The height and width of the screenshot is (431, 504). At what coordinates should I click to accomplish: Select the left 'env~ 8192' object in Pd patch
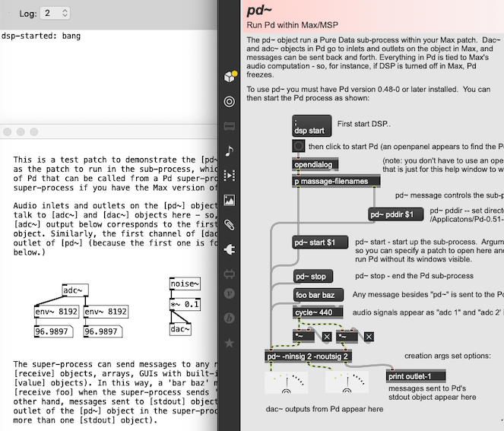(56, 312)
